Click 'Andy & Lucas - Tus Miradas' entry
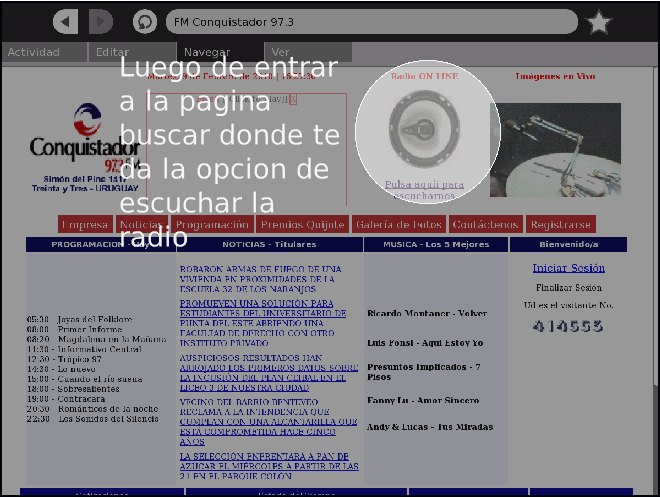Screen dimensions: 660x497 pyautogui.click(x=430, y=427)
